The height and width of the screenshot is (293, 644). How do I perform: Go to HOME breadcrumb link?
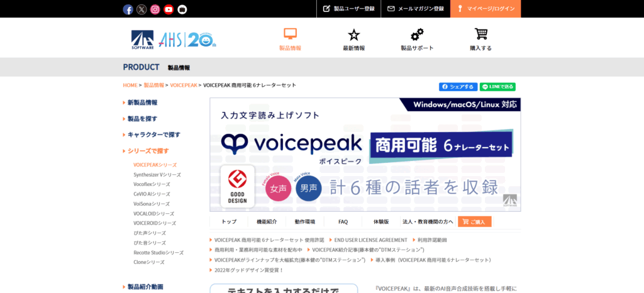click(130, 86)
